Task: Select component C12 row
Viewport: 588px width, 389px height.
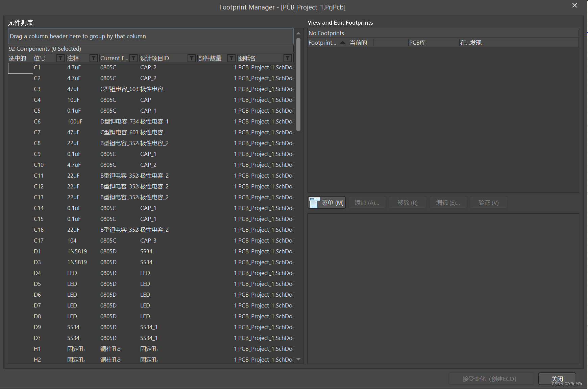Action: 151,186
